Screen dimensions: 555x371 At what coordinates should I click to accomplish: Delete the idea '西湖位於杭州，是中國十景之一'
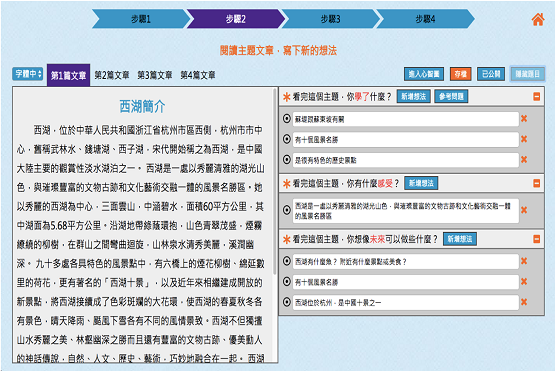click(x=524, y=302)
